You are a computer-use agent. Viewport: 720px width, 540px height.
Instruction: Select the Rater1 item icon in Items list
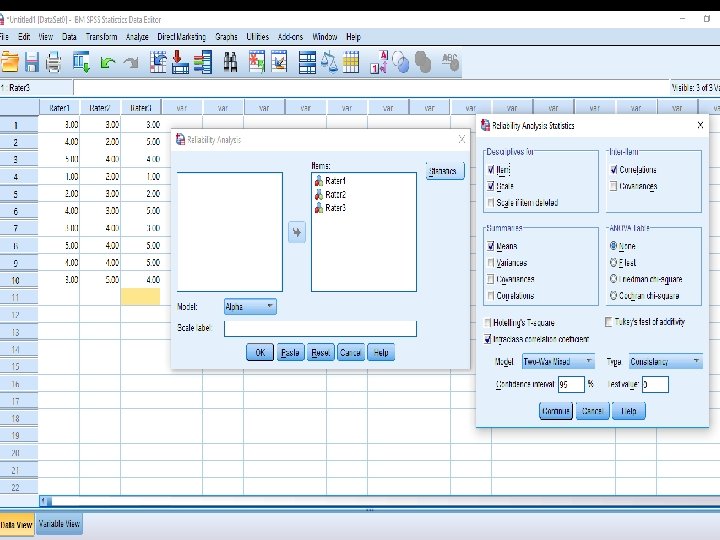point(319,181)
